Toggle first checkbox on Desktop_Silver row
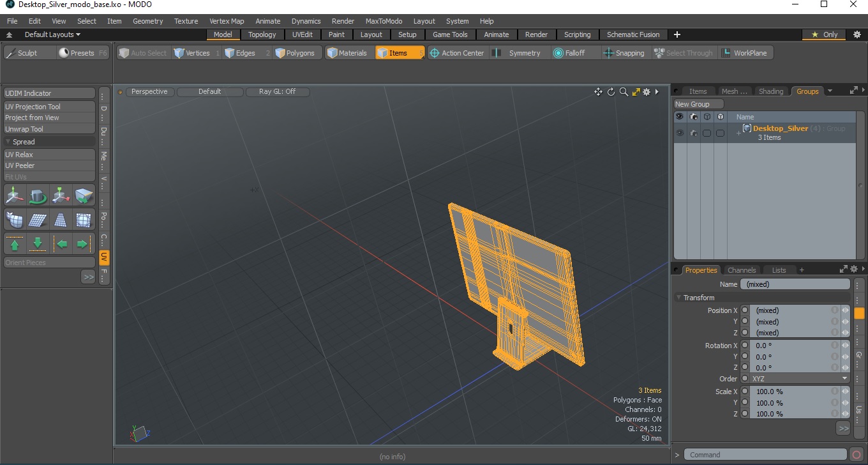868x465 pixels. point(707,133)
